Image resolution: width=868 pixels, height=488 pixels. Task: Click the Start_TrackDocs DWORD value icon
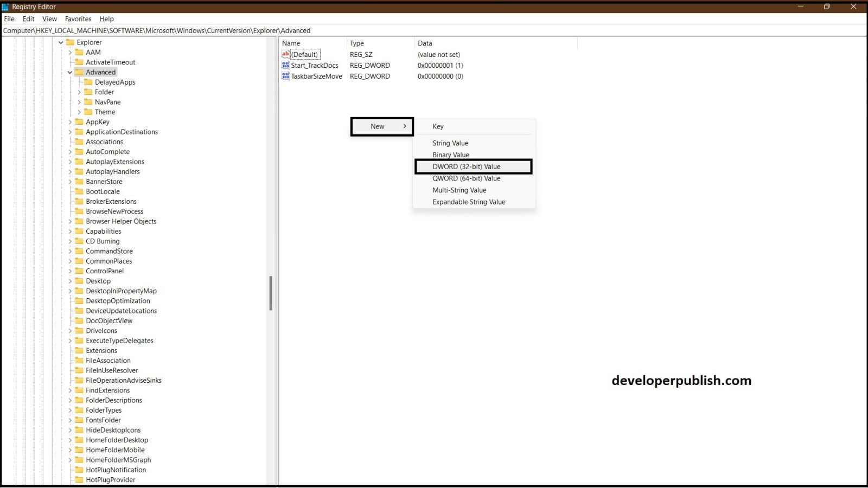coord(285,65)
